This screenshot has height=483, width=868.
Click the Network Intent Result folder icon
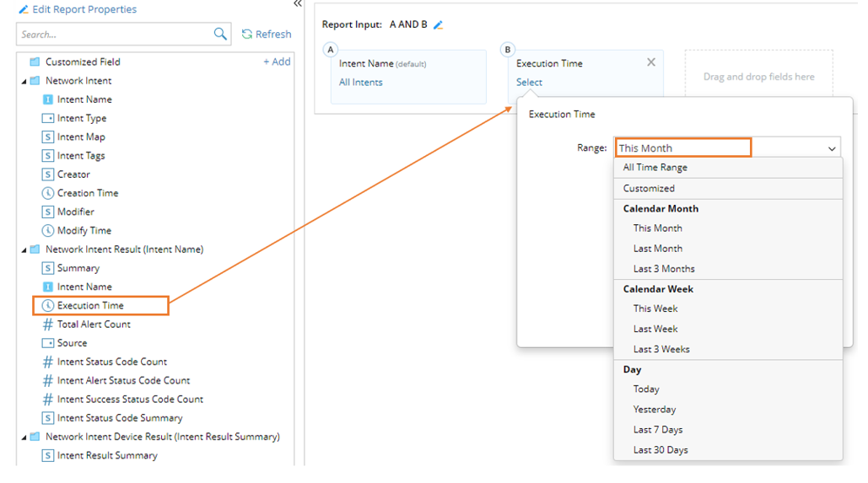[x=35, y=249]
